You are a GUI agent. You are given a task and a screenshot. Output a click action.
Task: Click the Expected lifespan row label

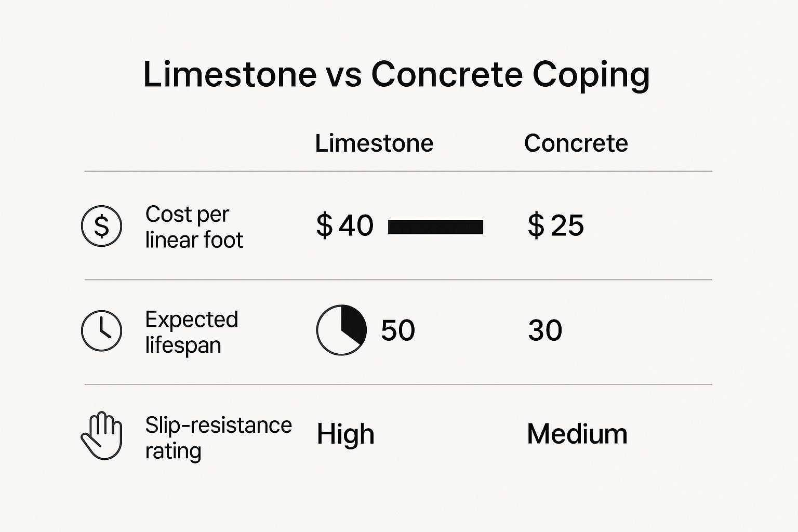tap(191, 332)
